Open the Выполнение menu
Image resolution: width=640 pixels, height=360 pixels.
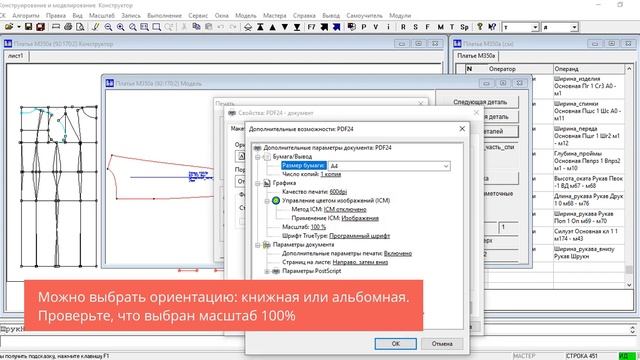[164, 16]
